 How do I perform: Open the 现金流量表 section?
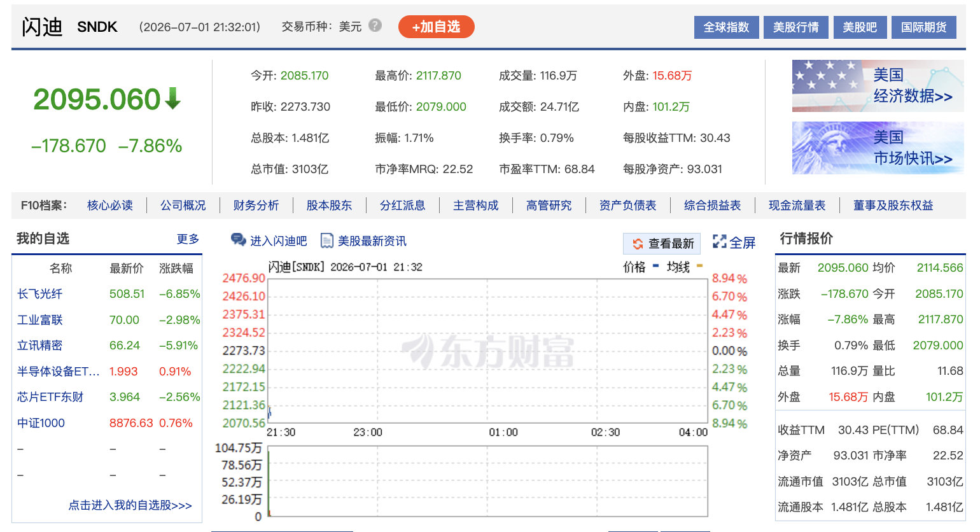coord(797,205)
